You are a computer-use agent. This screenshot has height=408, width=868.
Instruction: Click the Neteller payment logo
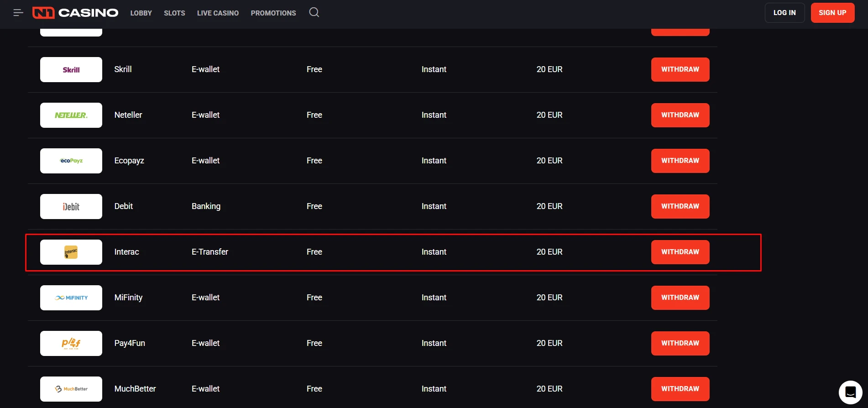71,115
